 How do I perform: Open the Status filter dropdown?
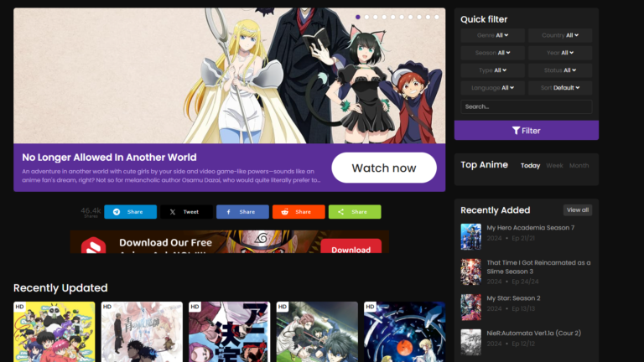[559, 70]
